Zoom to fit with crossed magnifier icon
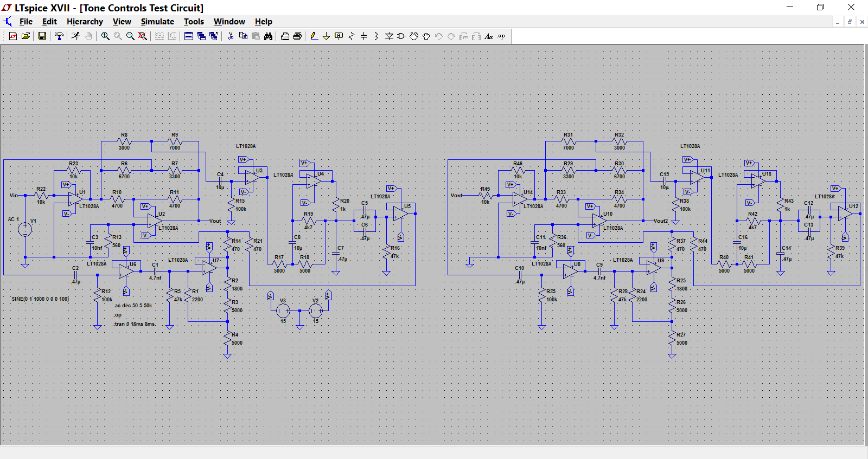This screenshot has height=459, width=868. tap(143, 36)
